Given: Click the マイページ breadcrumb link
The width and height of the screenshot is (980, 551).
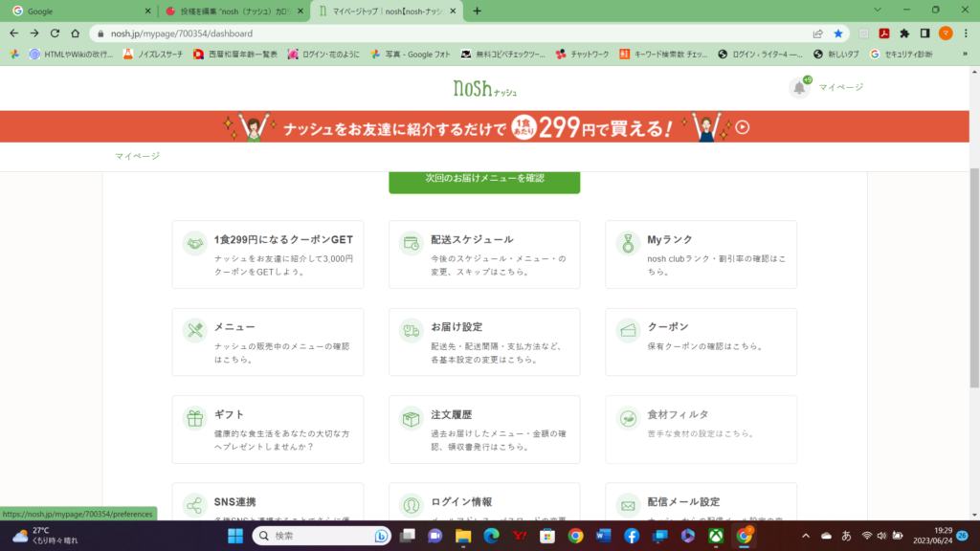Looking at the screenshot, I should point(137,156).
